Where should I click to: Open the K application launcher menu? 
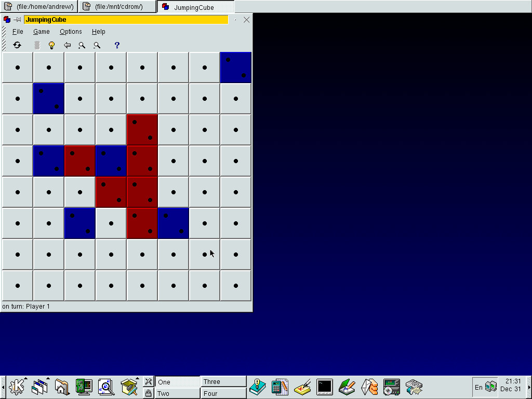tap(17, 387)
